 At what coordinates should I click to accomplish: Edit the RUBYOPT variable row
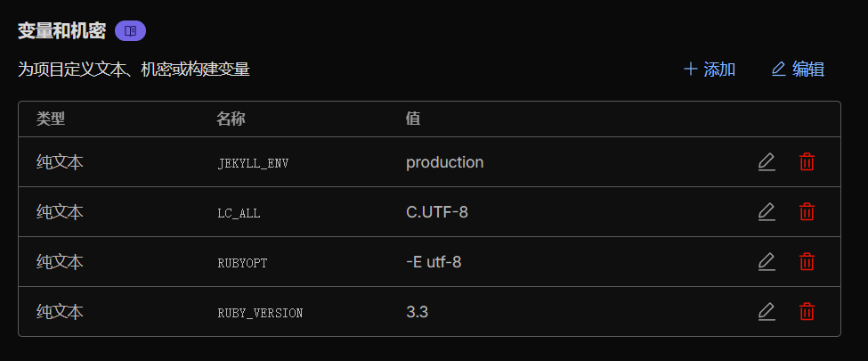point(767,262)
